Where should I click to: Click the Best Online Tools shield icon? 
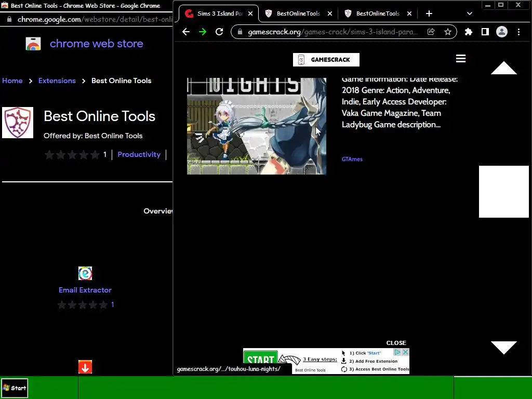click(18, 123)
